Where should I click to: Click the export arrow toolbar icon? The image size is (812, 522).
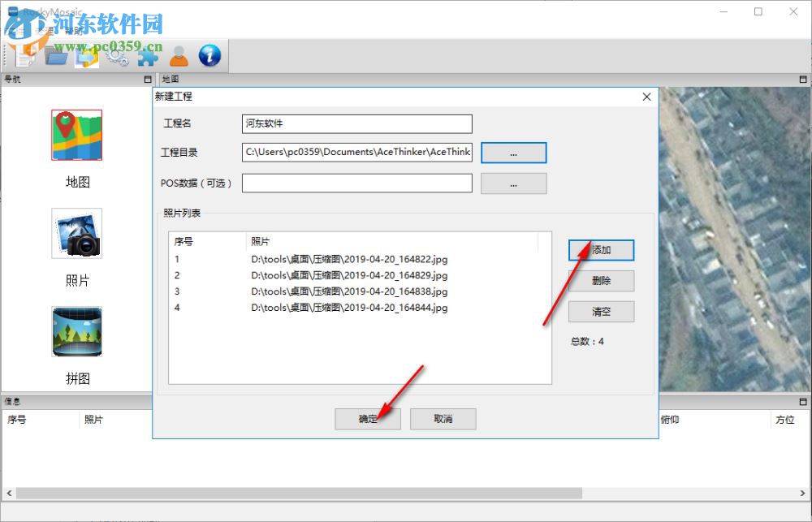tap(86, 55)
